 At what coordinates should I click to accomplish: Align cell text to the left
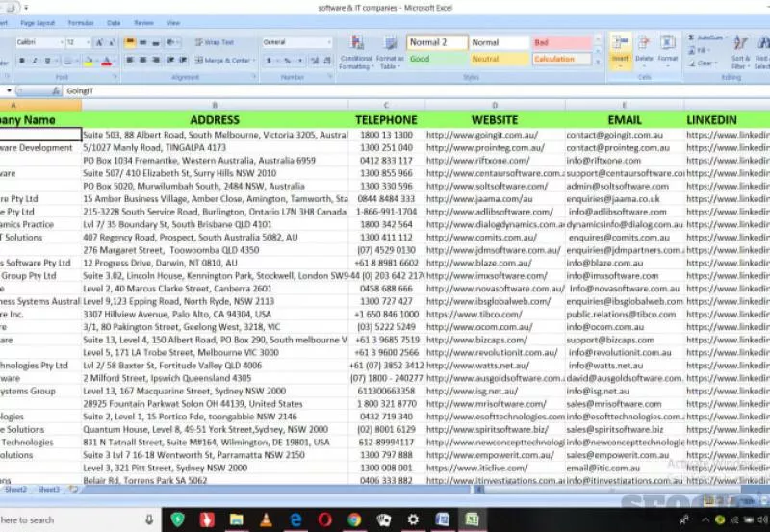point(130,60)
